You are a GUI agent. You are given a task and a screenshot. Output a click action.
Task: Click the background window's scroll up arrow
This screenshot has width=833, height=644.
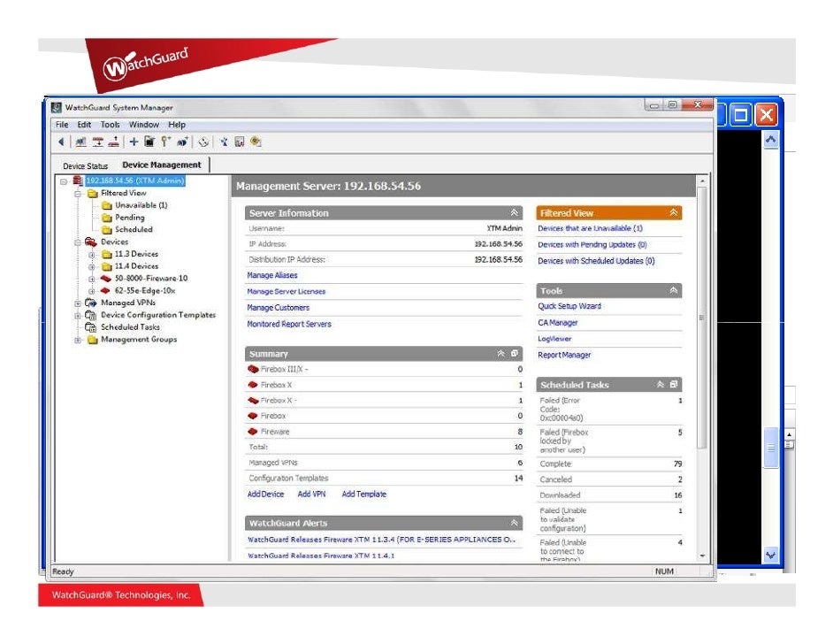click(771, 140)
